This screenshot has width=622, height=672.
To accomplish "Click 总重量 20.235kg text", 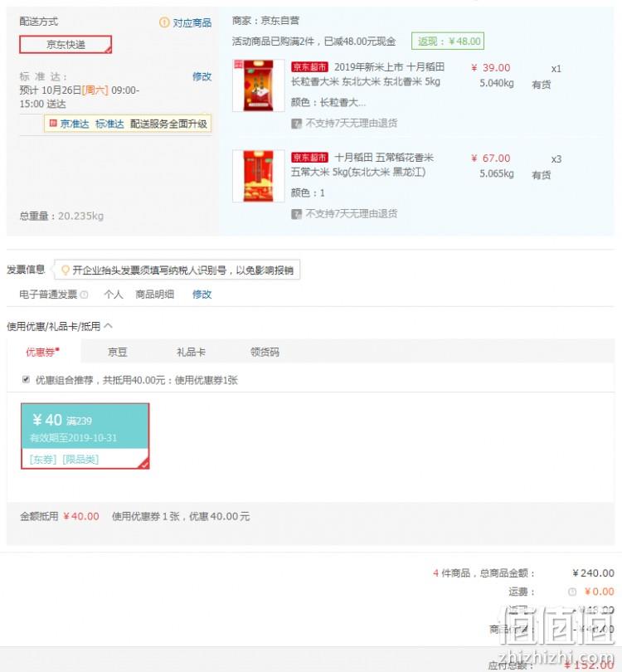I will [61, 216].
